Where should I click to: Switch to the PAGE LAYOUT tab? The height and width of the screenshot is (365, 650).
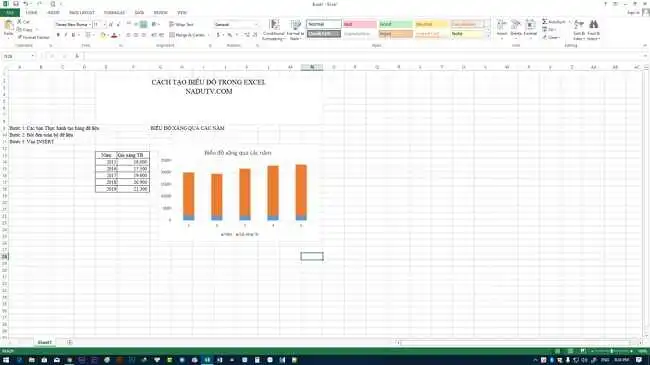(x=82, y=12)
